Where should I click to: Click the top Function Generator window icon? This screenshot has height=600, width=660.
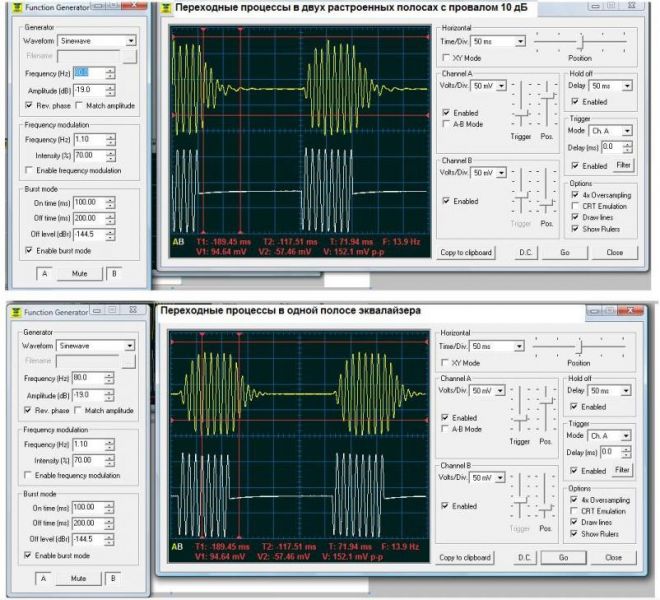click(x=17, y=8)
